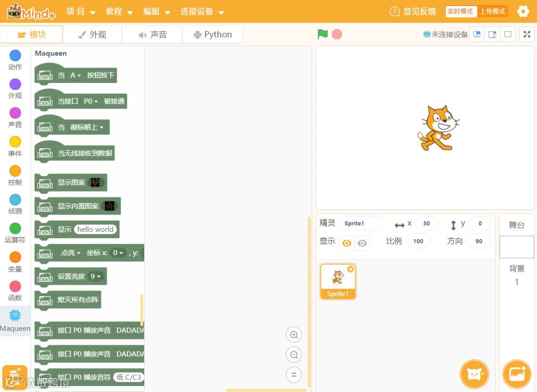Click the 方向 direction field showing 90
Viewport: 537px width, 392px height.
pos(479,241)
